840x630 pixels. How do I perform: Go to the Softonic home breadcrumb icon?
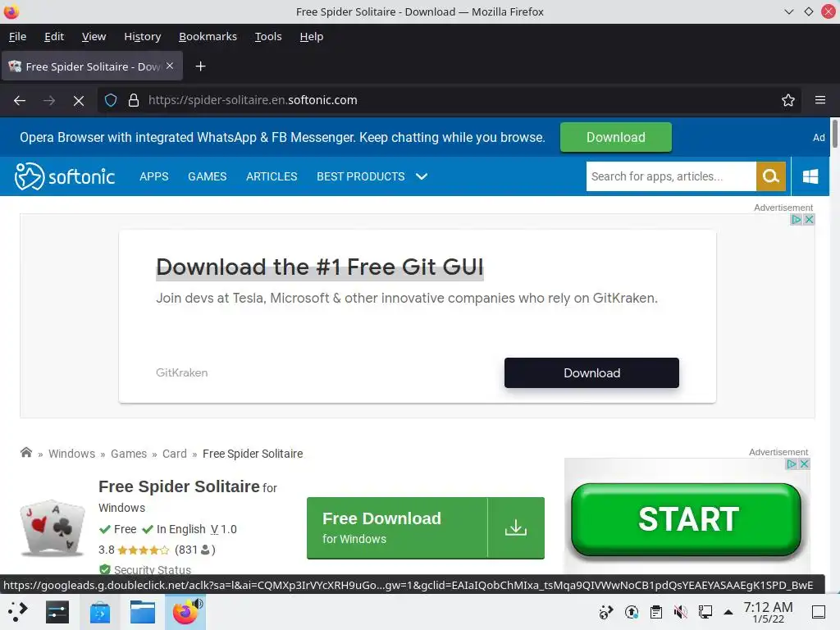click(x=26, y=453)
